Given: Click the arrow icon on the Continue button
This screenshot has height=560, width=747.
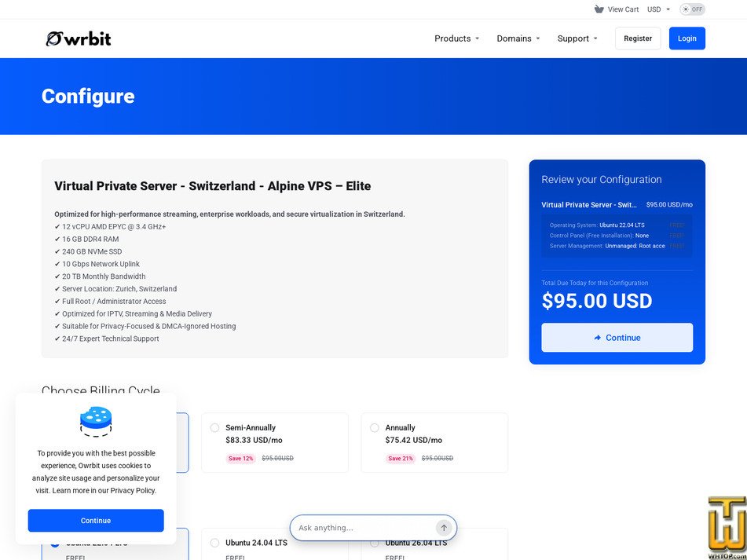Looking at the screenshot, I should pyautogui.click(x=598, y=338).
